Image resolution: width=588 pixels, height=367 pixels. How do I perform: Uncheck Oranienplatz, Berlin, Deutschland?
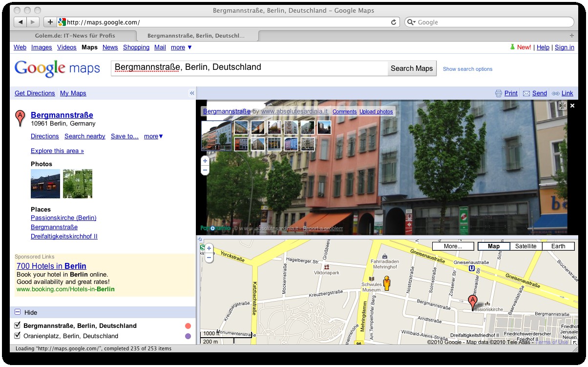[x=18, y=336]
